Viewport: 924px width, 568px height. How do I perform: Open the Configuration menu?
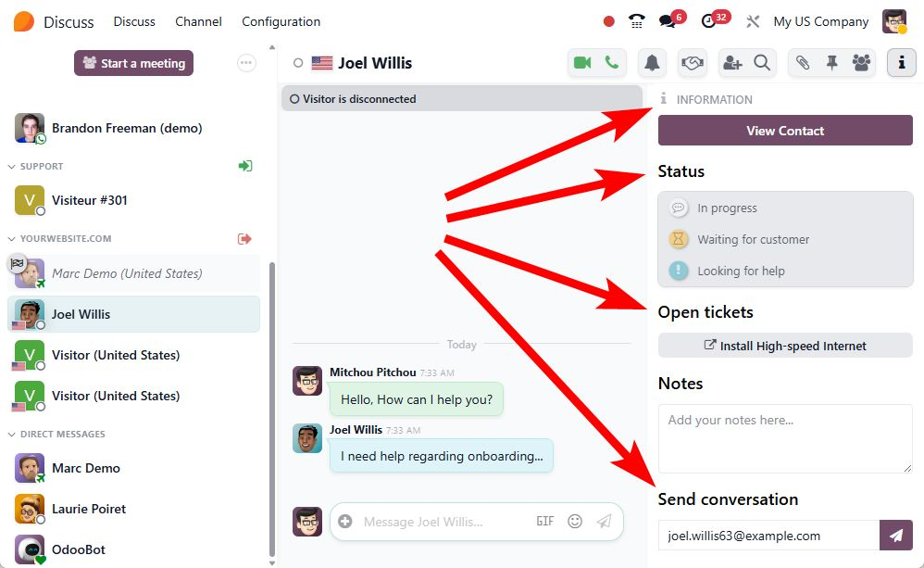(281, 22)
